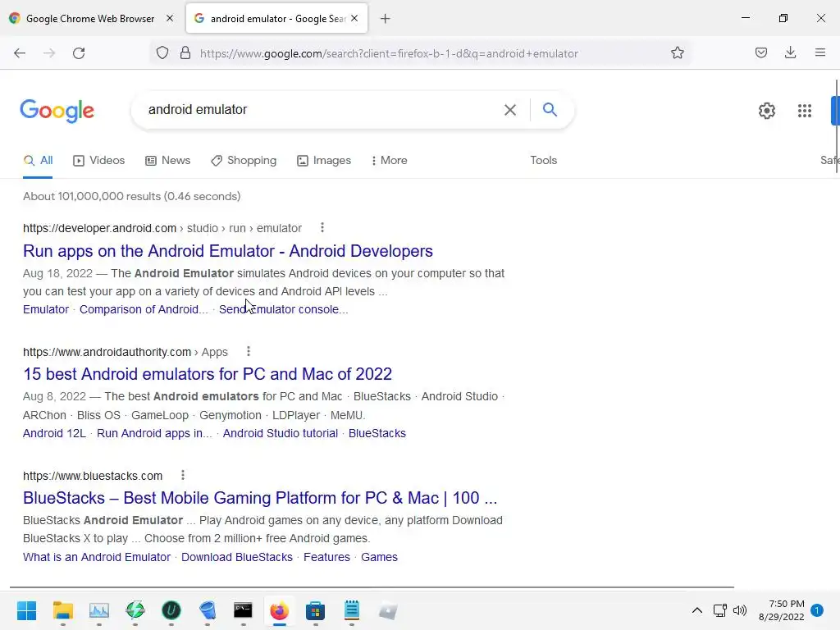
Task: Open the Google apps grid
Action: 804,111
